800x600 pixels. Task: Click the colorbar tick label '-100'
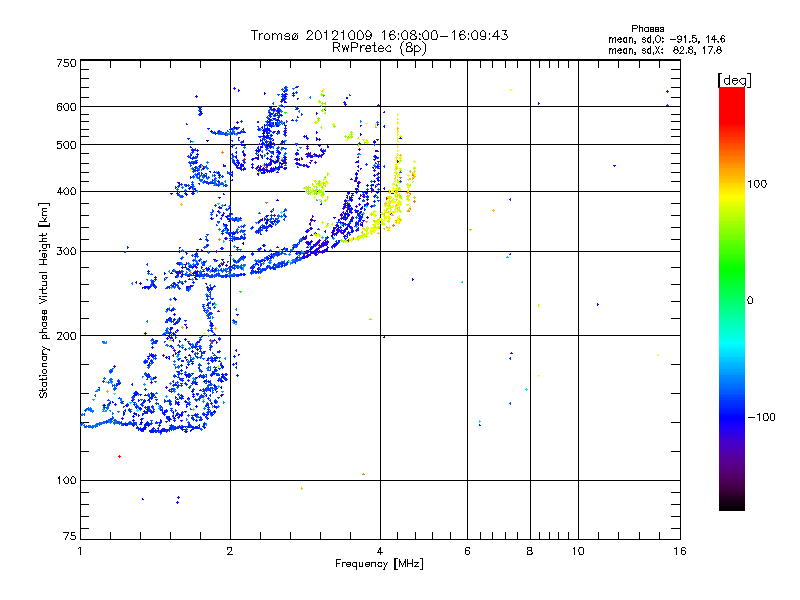pos(761,417)
